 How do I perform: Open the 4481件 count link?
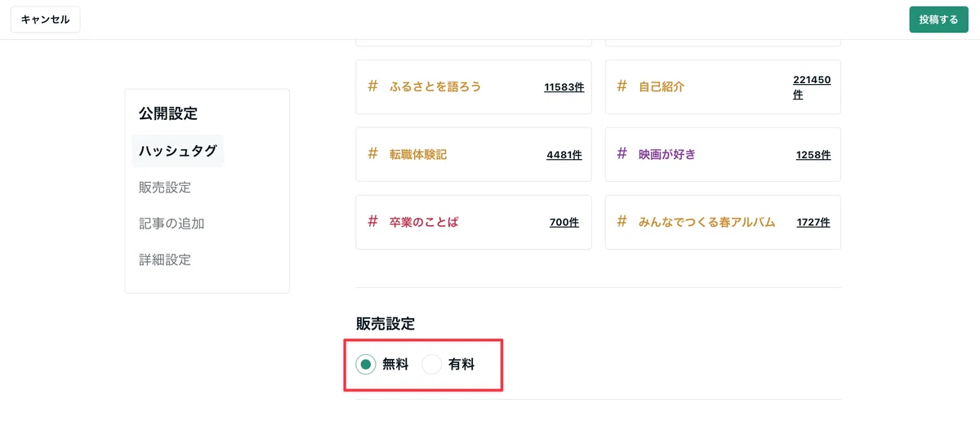(564, 154)
